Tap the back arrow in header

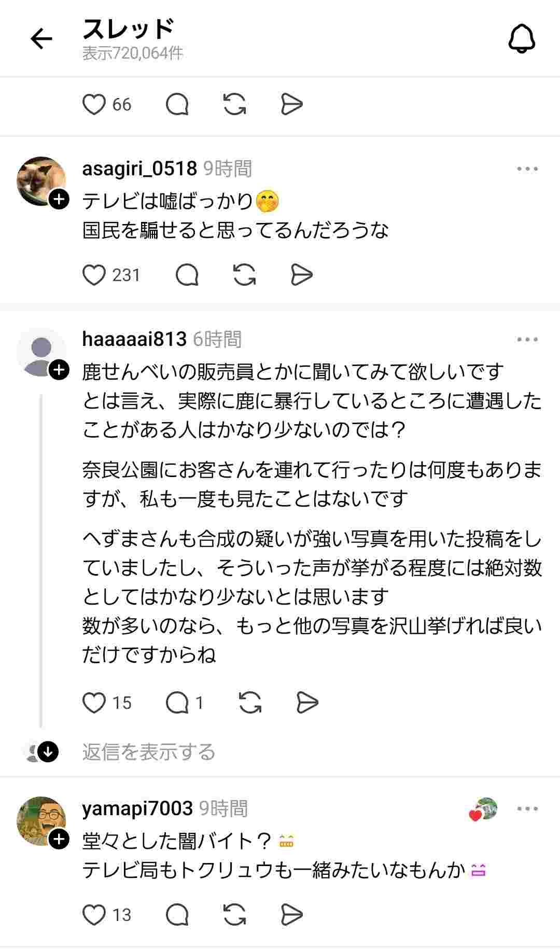pos(41,39)
